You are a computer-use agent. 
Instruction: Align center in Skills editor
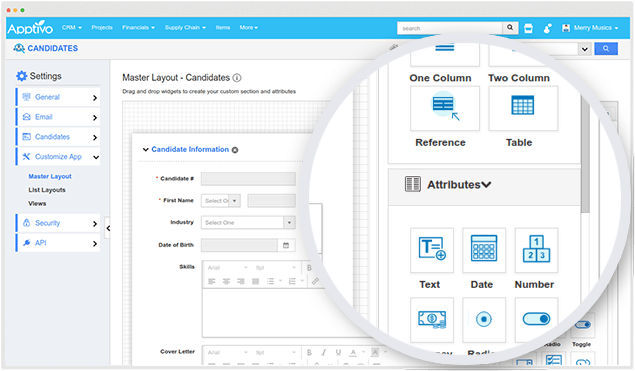click(x=226, y=281)
